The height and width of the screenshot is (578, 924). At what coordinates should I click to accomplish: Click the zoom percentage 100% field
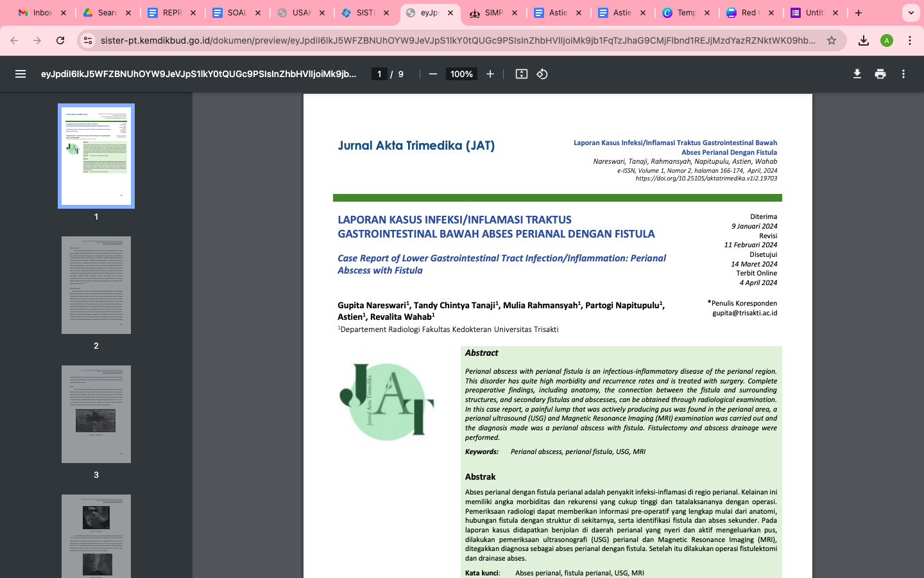pos(461,74)
